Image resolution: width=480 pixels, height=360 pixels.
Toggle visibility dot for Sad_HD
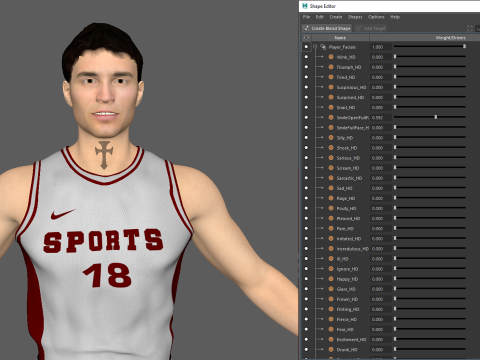pos(306,188)
